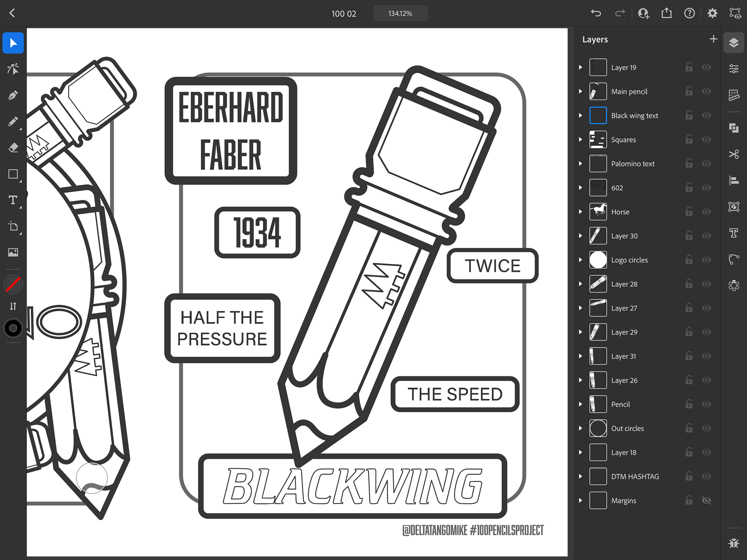Open the Repeat panel icon
The image size is (747, 560).
click(734, 285)
